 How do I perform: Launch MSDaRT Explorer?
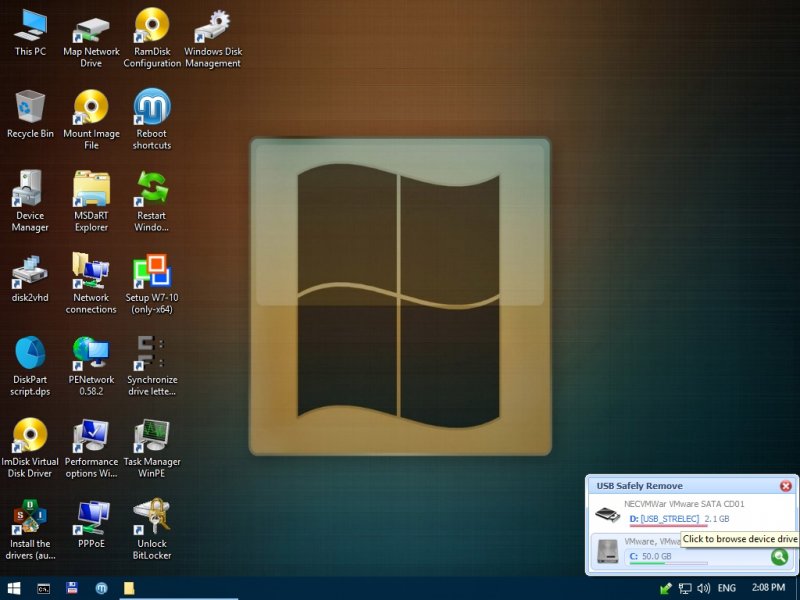[x=91, y=201]
